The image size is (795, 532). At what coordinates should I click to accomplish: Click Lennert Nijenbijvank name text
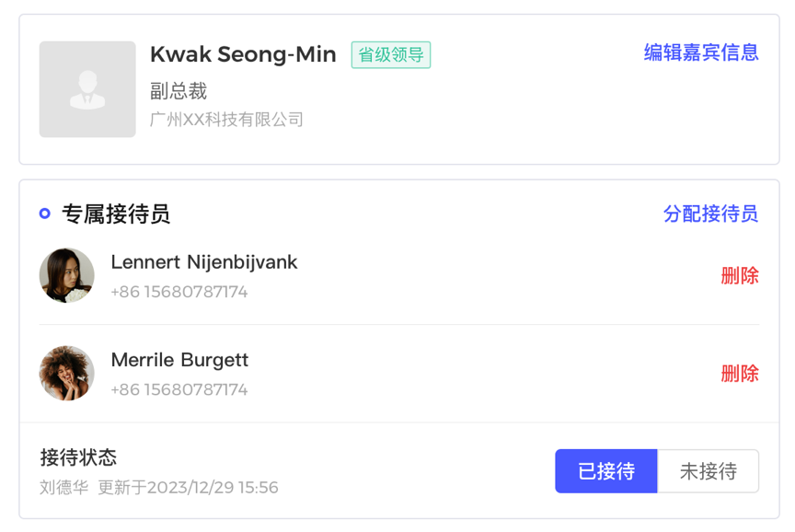coord(204,262)
